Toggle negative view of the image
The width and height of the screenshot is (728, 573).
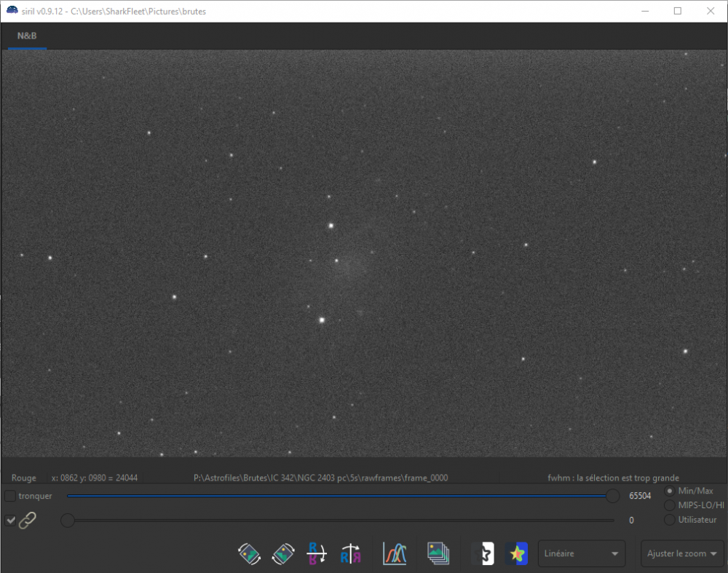[x=483, y=554]
